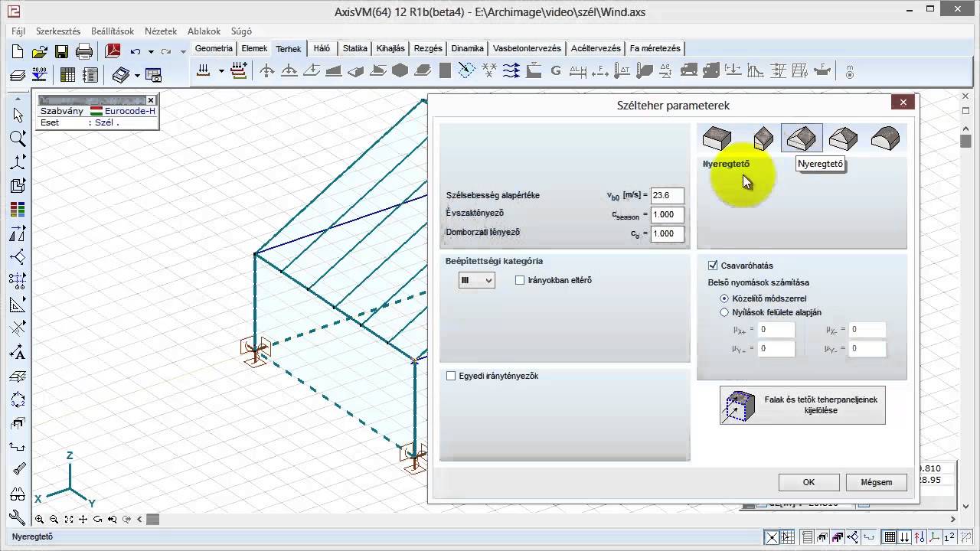Edit the wind speed vb0 field

click(667, 196)
